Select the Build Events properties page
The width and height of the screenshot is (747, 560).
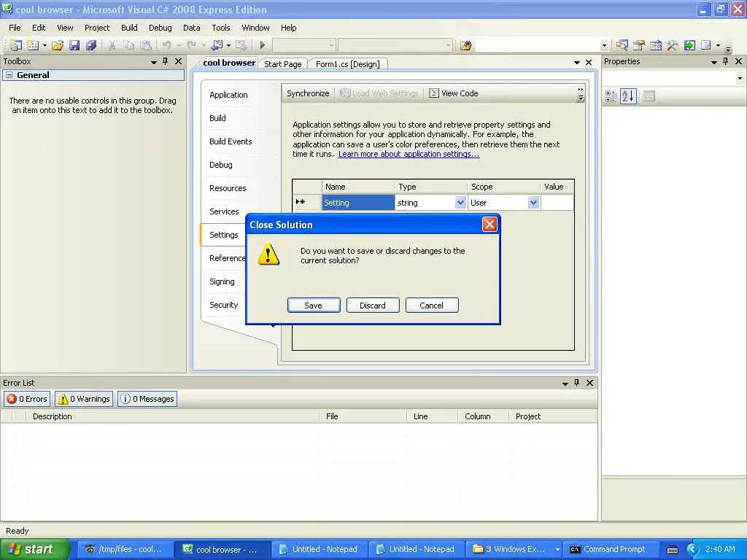point(231,141)
